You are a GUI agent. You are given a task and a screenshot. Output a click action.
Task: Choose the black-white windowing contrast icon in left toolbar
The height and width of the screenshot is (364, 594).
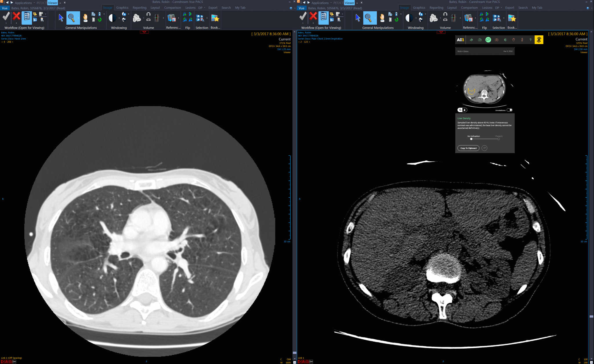pyautogui.click(x=112, y=18)
